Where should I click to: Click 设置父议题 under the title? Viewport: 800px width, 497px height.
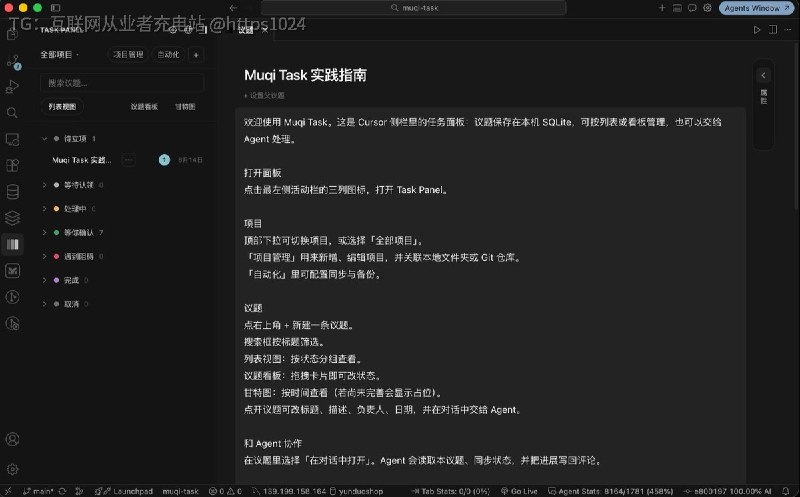pyautogui.click(x=264, y=95)
